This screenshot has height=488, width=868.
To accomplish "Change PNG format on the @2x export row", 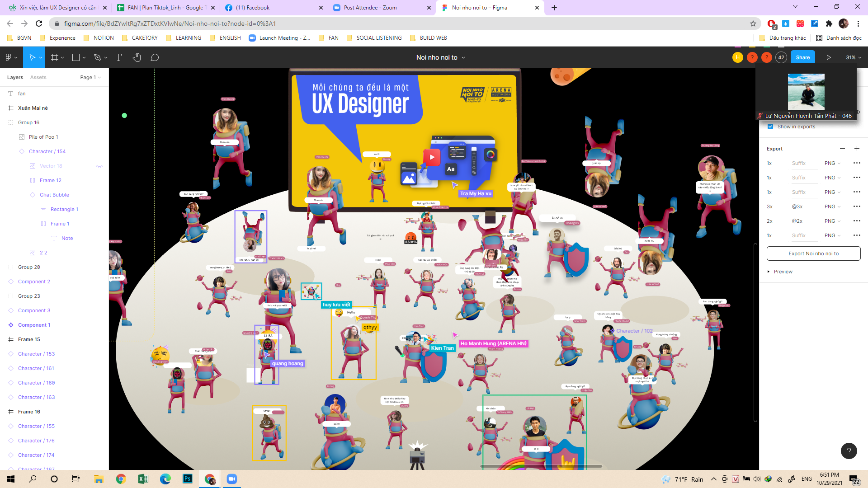I will [832, 221].
